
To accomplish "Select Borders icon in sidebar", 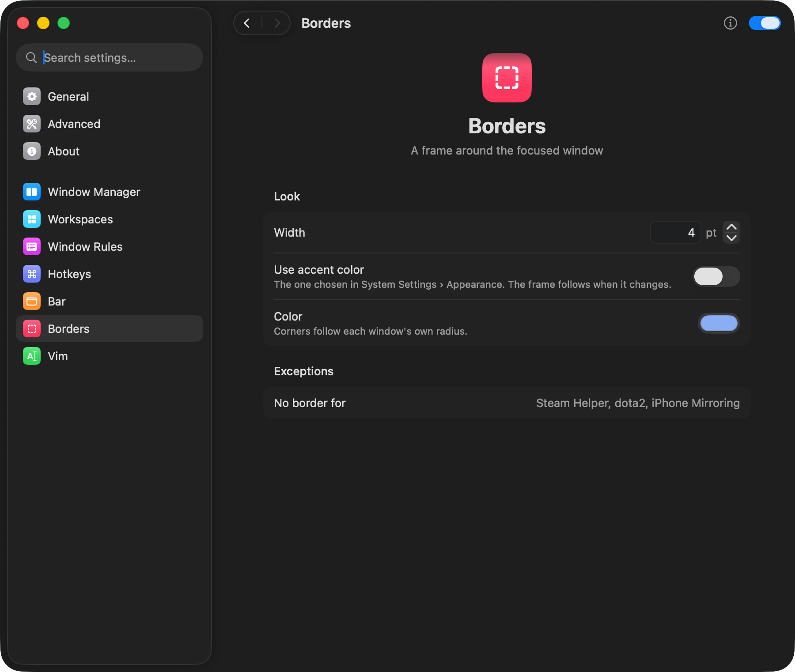I will [x=32, y=329].
